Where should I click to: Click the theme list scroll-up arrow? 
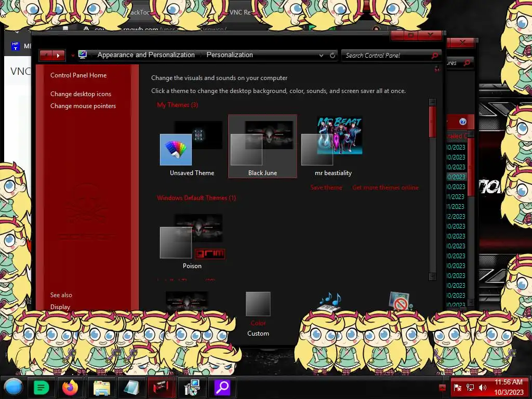432,102
